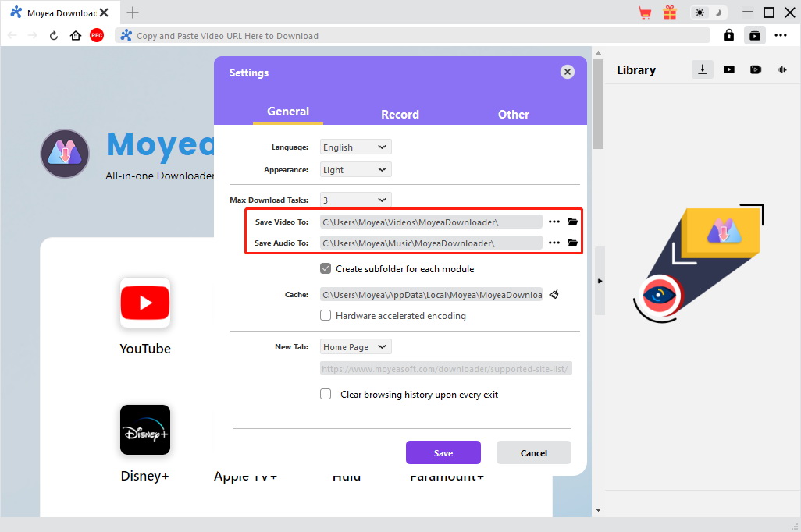Close the Settings dialog
Image resolution: width=801 pixels, height=532 pixels.
pos(567,72)
